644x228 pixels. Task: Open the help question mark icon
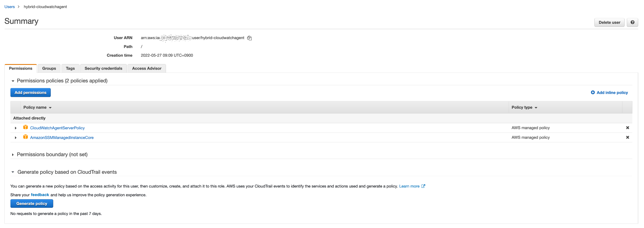632,22
